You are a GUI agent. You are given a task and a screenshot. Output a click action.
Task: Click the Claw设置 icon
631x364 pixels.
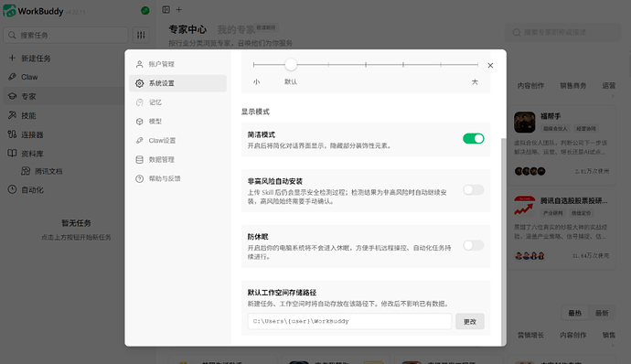139,141
